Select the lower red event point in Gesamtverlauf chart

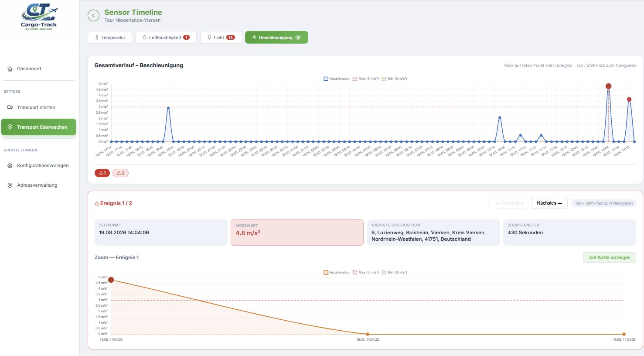pos(629,99)
